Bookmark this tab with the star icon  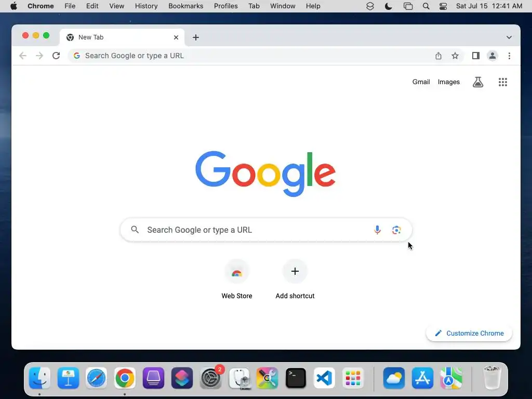tap(455, 56)
